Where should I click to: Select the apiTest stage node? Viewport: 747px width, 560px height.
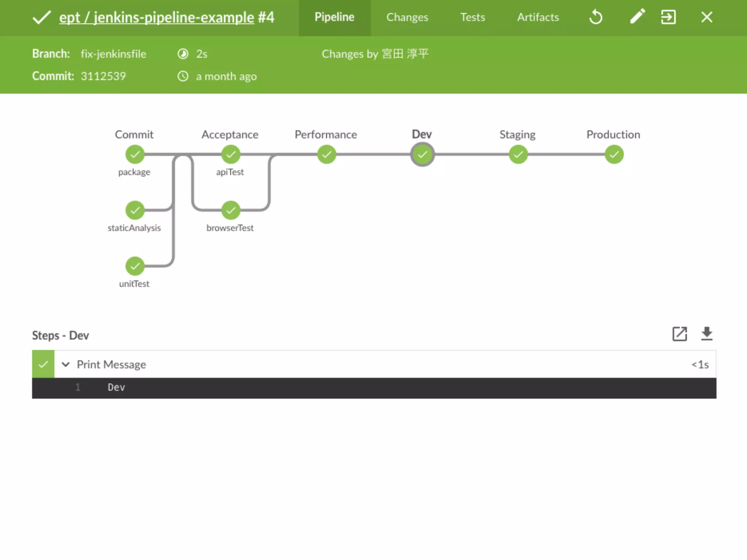[x=231, y=155]
